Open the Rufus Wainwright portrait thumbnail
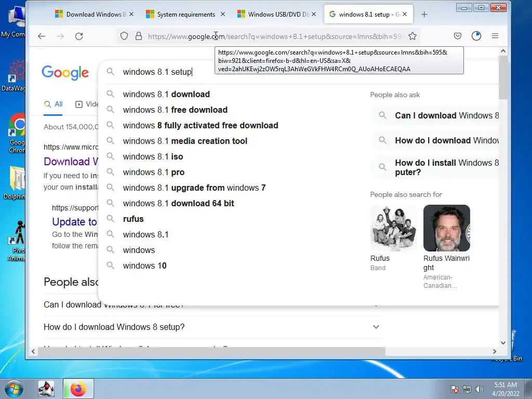 pos(446,228)
